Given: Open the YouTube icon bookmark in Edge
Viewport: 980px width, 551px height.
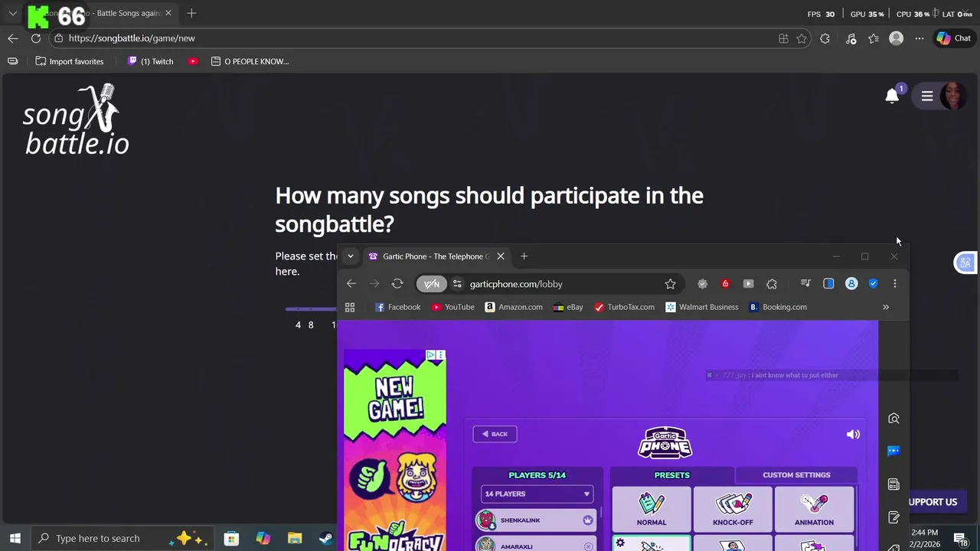Looking at the screenshot, I should 193,61.
